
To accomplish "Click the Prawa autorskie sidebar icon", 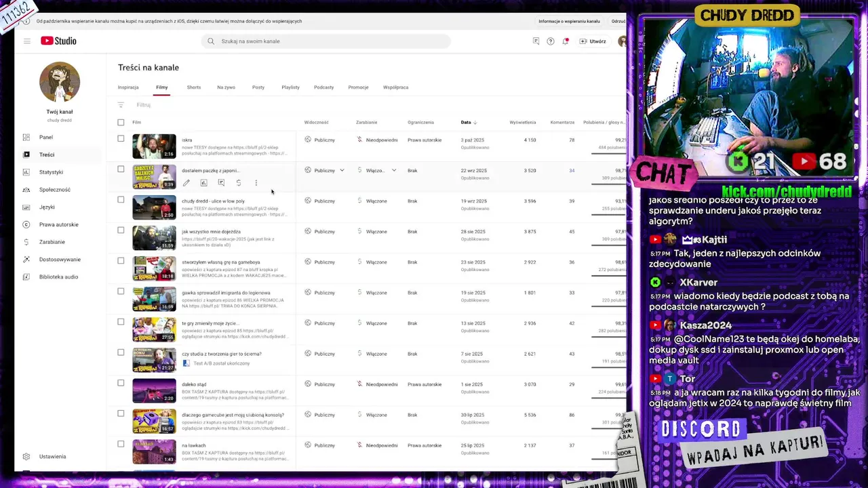I will pyautogui.click(x=26, y=224).
